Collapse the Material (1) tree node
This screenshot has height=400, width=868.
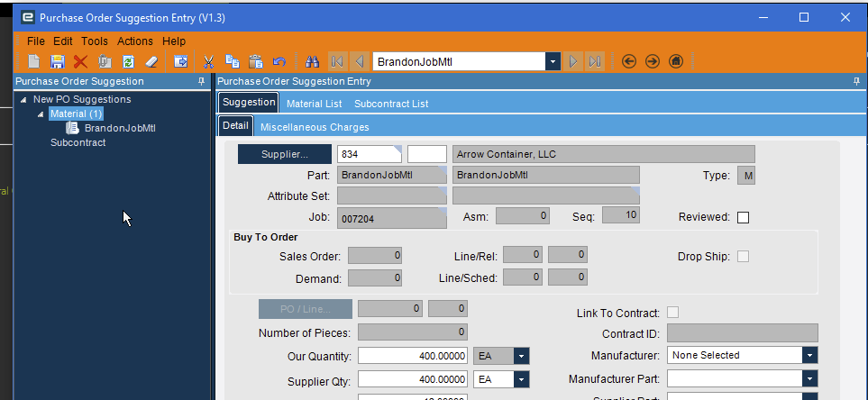click(41, 114)
